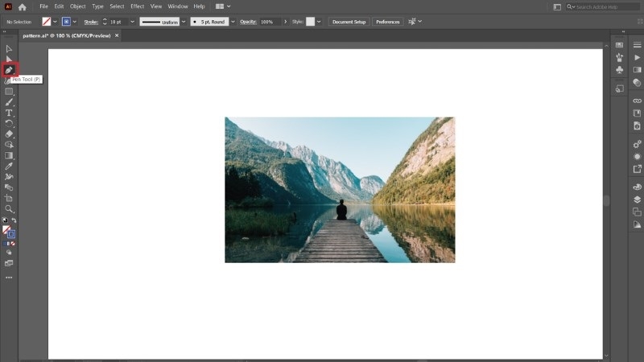Select the Eyedropper tool
Screen dimensions: 644x362
(10, 166)
